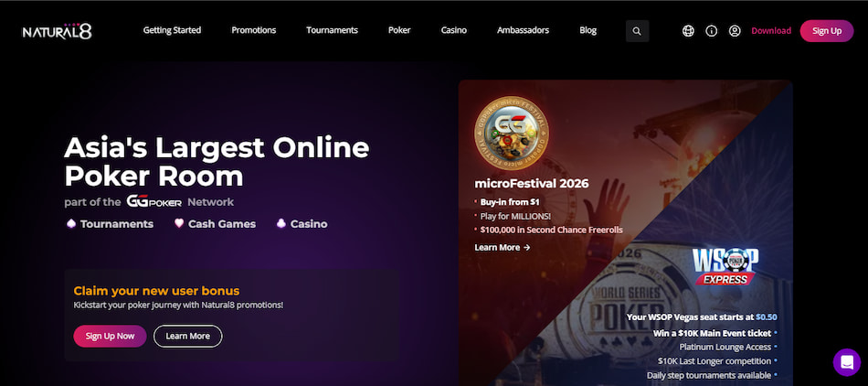The width and height of the screenshot is (868, 386).
Task: Visit the Blog page
Action: click(x=587, y=30)
